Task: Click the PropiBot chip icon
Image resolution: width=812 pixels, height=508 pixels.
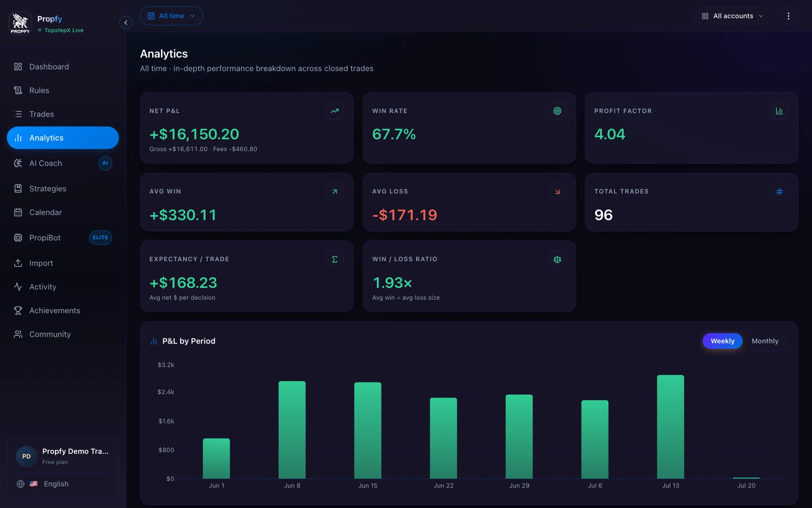Action: (18, 237)
